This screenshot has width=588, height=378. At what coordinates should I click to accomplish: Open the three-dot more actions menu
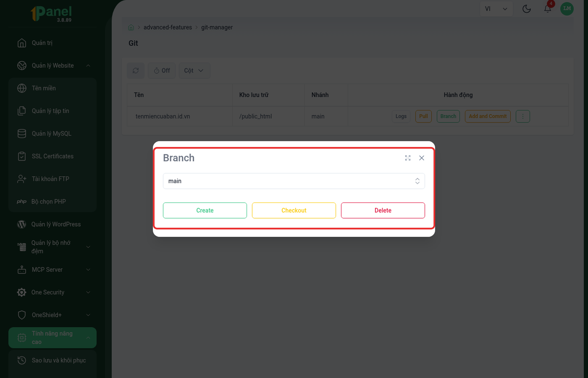click(523, 116)
